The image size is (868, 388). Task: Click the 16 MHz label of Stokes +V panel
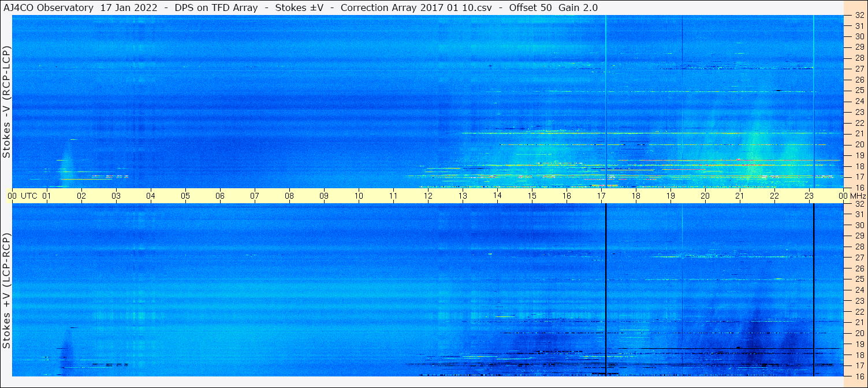click(859, 376)
